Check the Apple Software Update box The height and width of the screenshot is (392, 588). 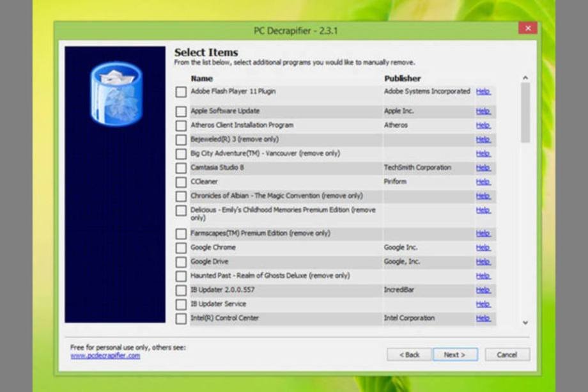point(181,112)
